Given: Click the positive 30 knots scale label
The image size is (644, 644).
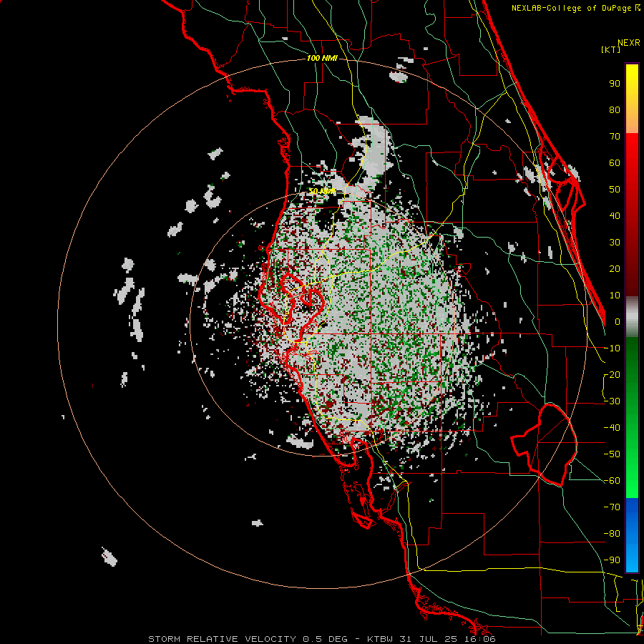Looking at the screenshot, I should click(615, 243).
